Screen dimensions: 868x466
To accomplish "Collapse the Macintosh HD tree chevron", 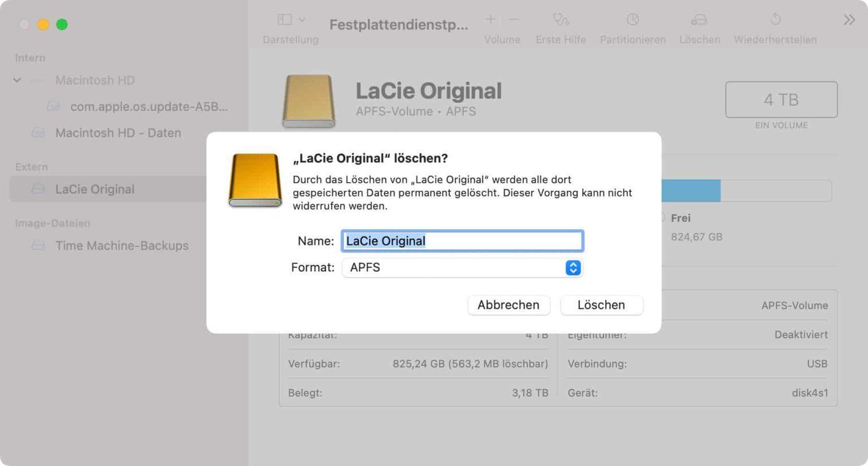I will click(x=18, y=80).
